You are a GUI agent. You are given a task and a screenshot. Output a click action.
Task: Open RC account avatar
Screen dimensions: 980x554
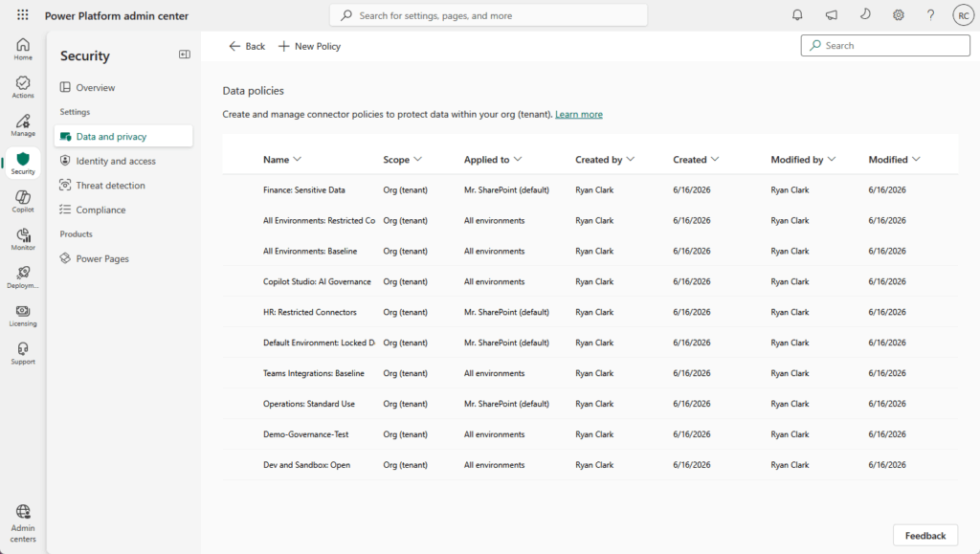963,15
